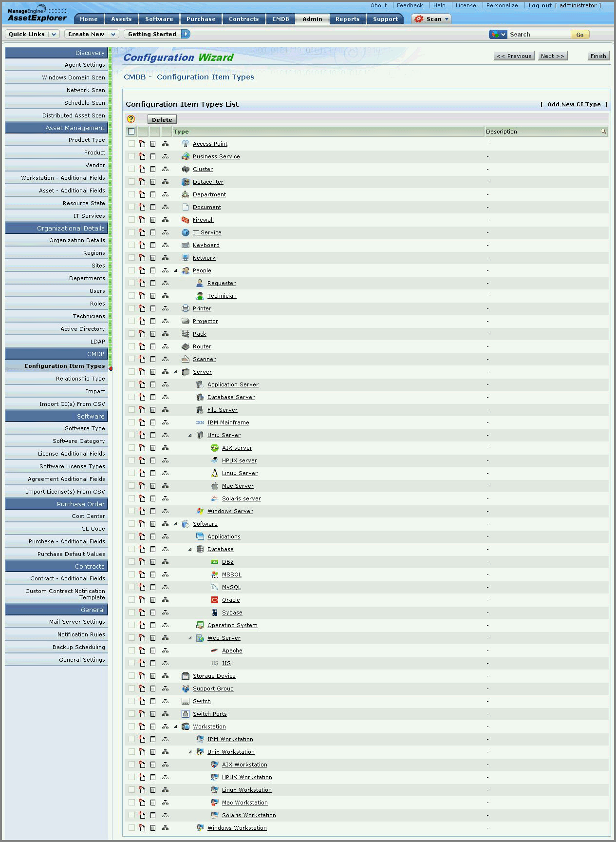Click the edit icon in the Keyboard row
The height and width of the screenshot is (842, 616).
(142, 245)
